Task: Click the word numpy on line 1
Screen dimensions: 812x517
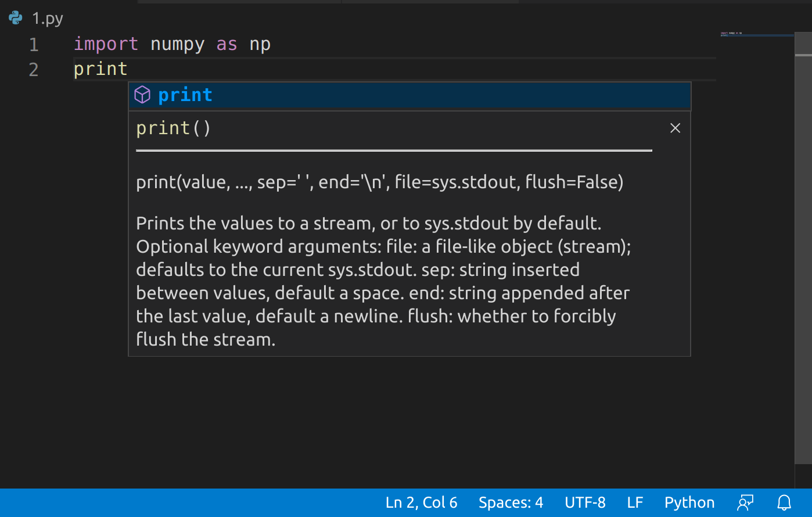Action: (177, 44)
